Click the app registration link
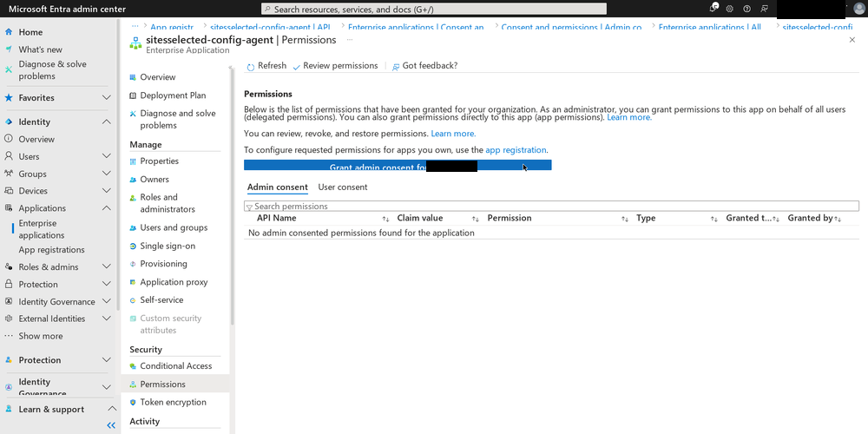The width and height of the screenshot is (868, 434). tap(516, 150)
